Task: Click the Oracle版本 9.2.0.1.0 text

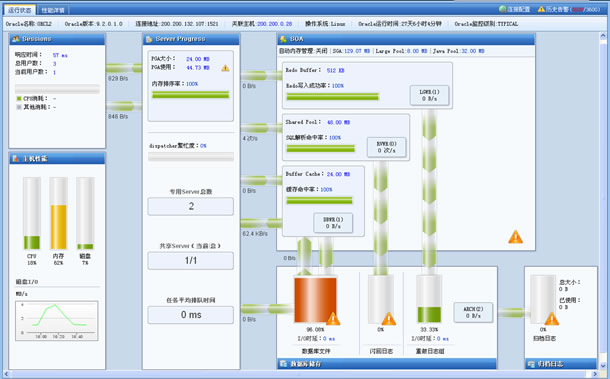Action: pyautogui.click(x=93, y=24)
